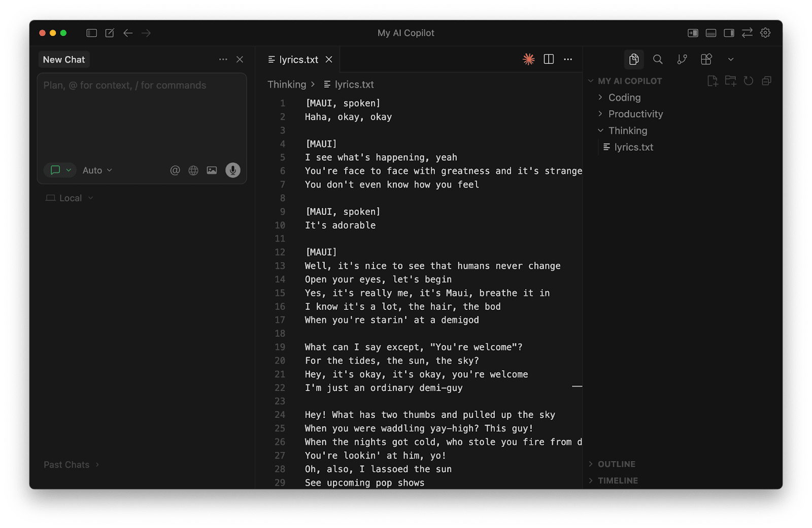Toggle left panel layout icon
812x528 pixels.
[693, 33]
